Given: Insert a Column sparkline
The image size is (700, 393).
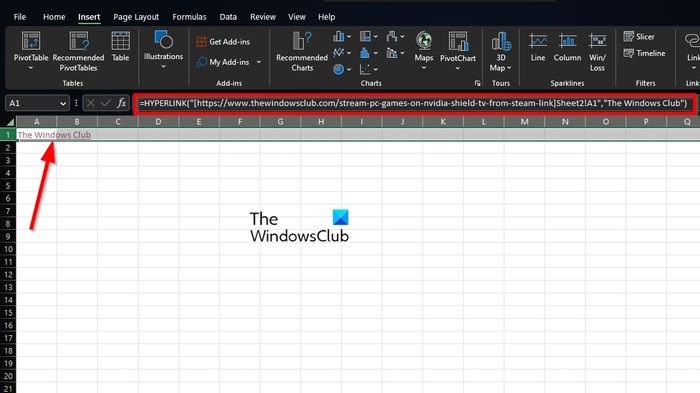Looking at the screenshot, I should [x=567, y=47].
